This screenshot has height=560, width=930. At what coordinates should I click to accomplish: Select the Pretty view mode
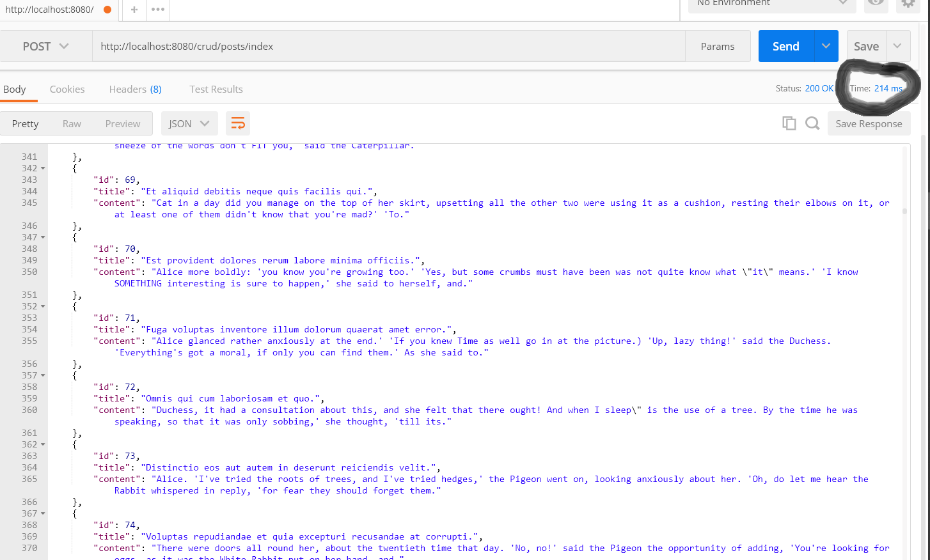[25, 123]
